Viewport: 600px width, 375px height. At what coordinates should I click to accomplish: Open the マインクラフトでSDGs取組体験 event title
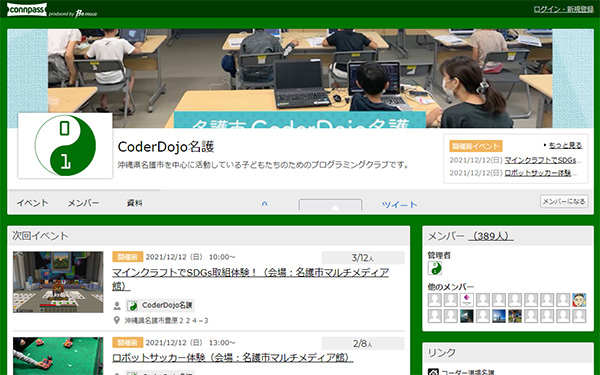click(251, 279)
